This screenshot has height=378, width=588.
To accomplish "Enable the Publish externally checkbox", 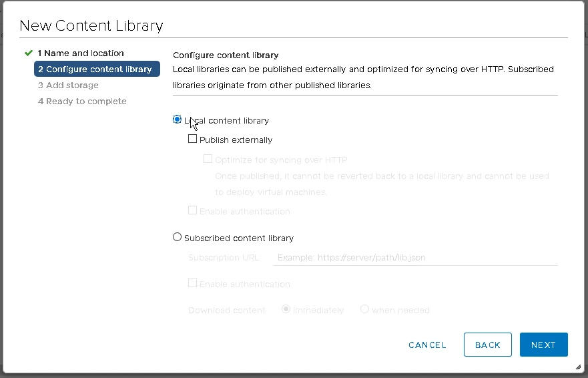I will point(192,139).
